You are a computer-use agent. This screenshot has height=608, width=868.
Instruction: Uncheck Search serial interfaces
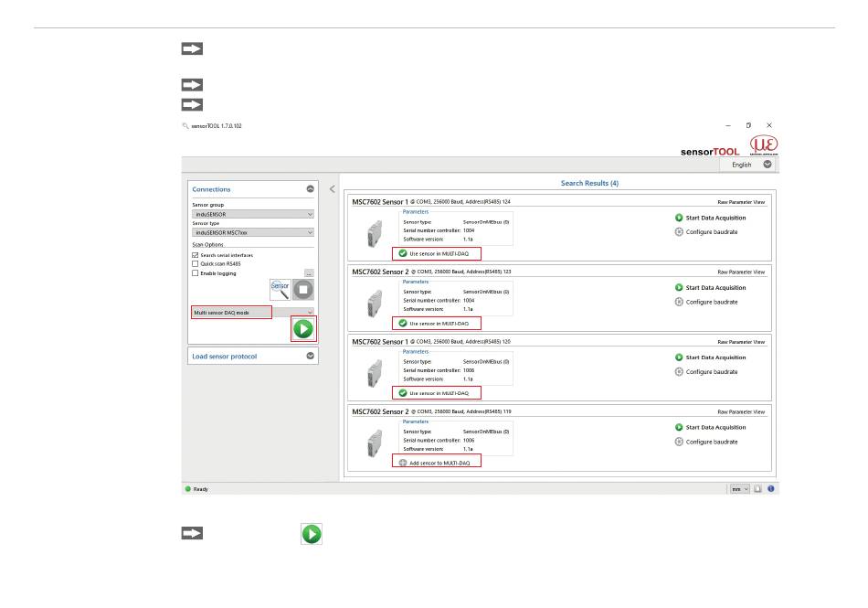click(195, 255)
